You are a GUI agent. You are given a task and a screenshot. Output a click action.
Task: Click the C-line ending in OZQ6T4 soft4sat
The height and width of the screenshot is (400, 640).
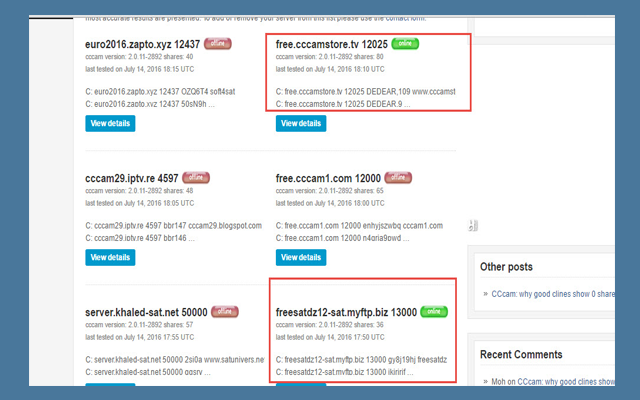coord(160,91)
